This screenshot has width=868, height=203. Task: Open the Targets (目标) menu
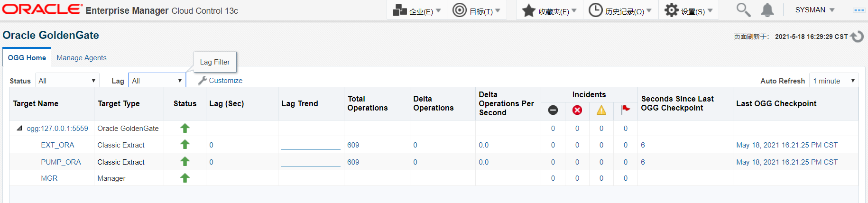coord(476,11)
